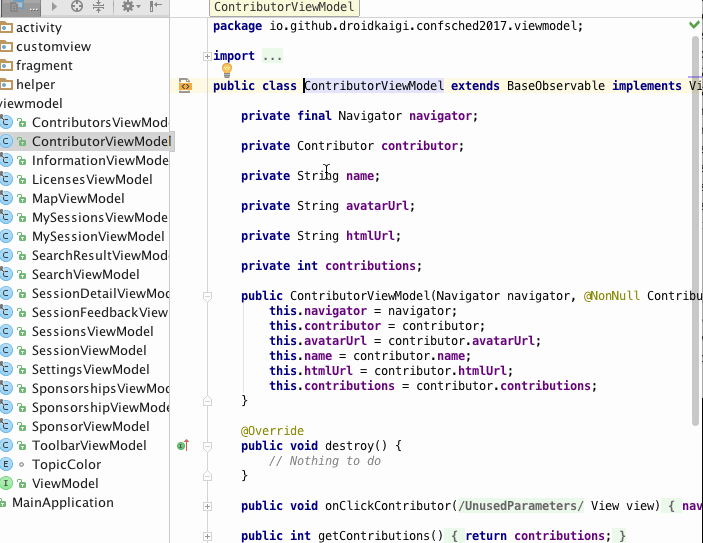Click the folded '...' after import
Screen dimensions: 703x543
coord(273,56)
